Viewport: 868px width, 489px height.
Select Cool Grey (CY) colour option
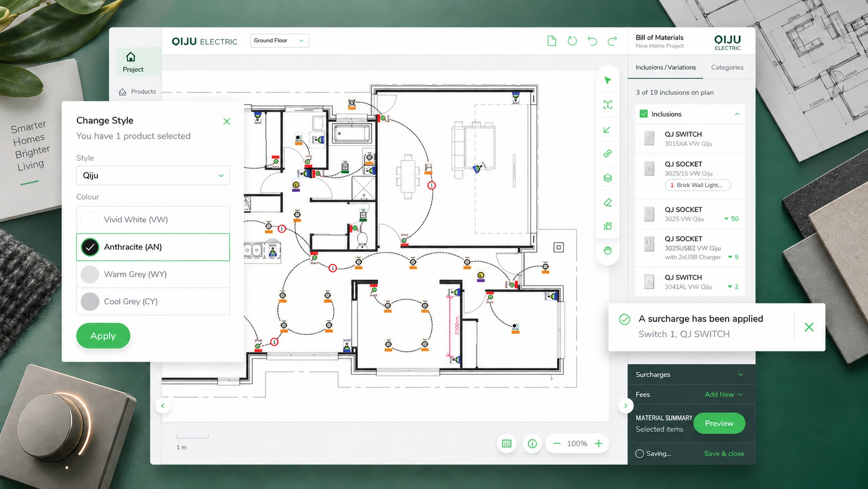coord(153,301)
